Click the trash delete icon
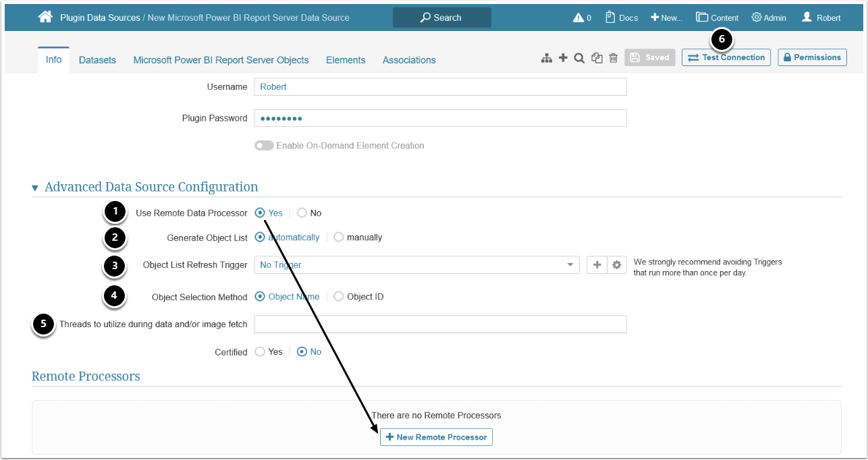Viewport: 868px width, 460px height. (614, 58)
